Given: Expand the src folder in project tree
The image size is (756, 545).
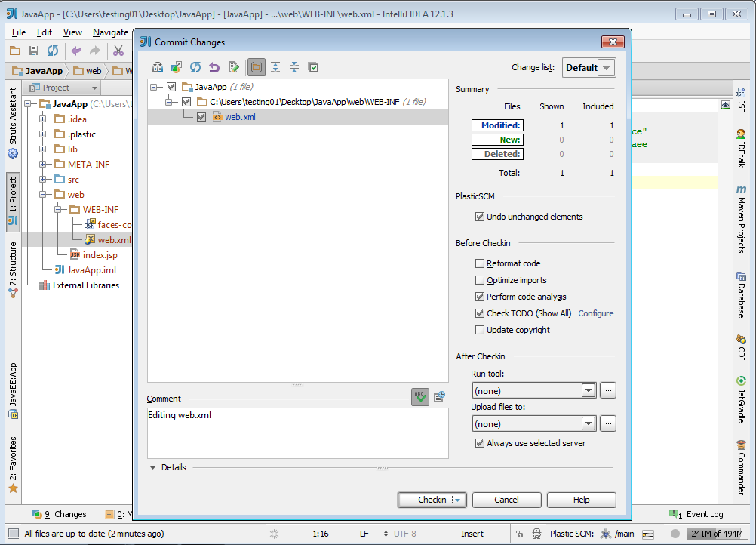Looking at the screenshot, I should coord(42,180).
